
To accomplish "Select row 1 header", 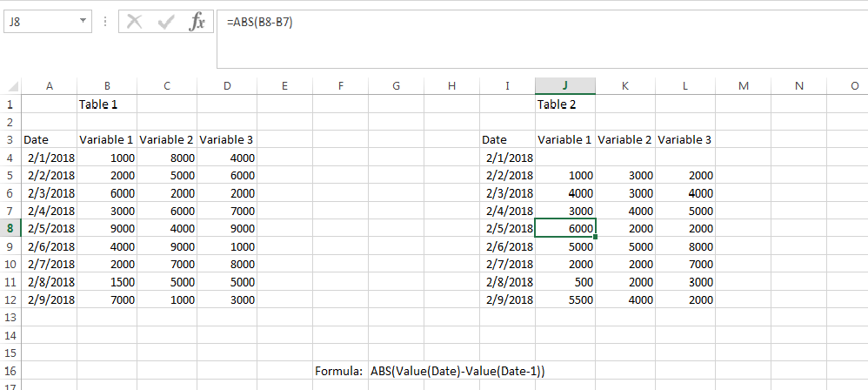I will tap(10, 104).
